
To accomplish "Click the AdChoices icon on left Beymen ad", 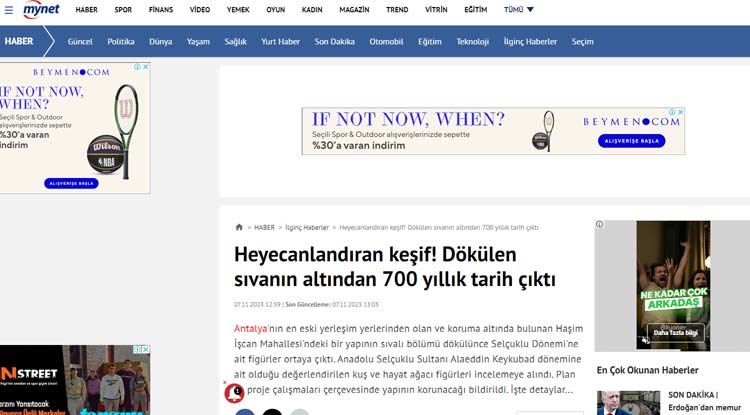I will tap(137, 68).
